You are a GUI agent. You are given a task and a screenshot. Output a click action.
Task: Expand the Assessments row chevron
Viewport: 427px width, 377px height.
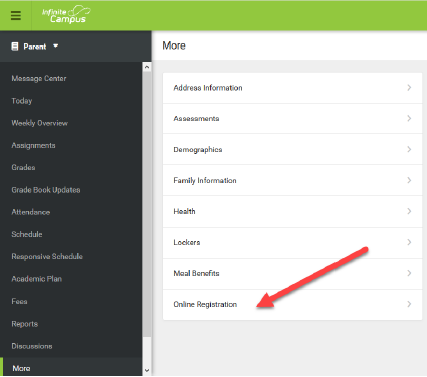coord(409,118)
